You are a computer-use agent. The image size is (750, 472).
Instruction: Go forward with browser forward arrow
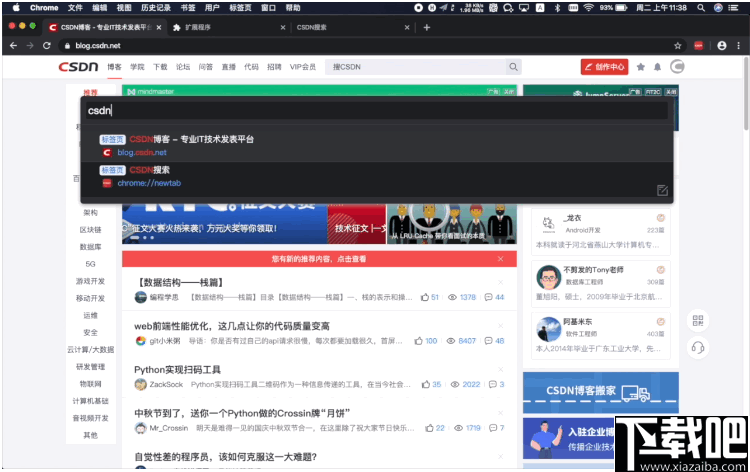tap(30, 45)
